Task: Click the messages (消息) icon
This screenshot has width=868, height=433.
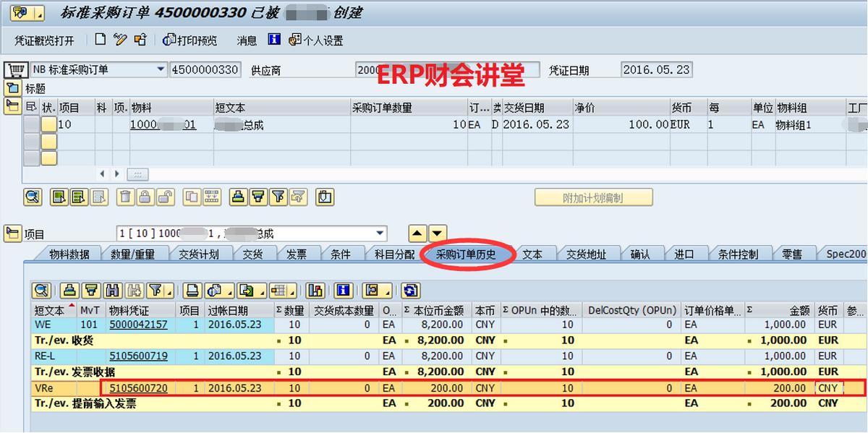Action: [245, 40]
